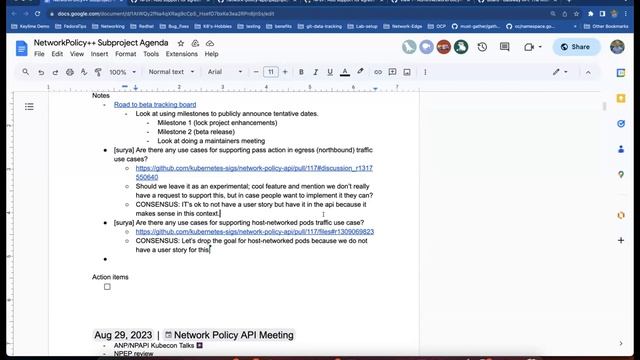The width and height of the screenshot is (640, 360).
Task: Open the Help menu
Action: (x=211, y=54)
